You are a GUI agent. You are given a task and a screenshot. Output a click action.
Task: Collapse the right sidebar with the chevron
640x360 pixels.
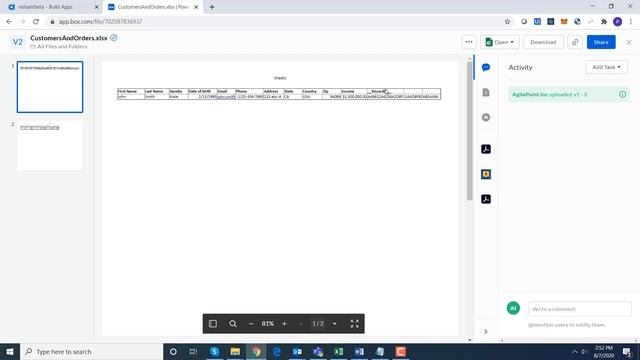click(x=486, y=332)
